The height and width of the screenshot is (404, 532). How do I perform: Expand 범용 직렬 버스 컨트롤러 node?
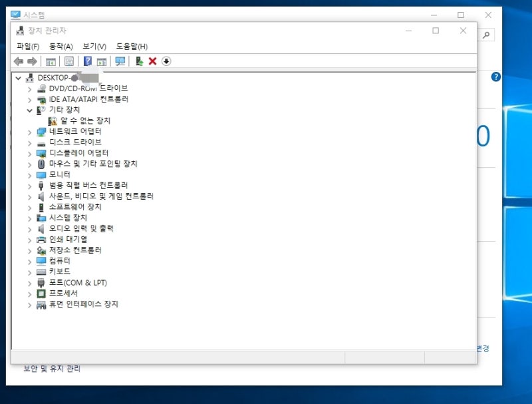coord(29,186)
